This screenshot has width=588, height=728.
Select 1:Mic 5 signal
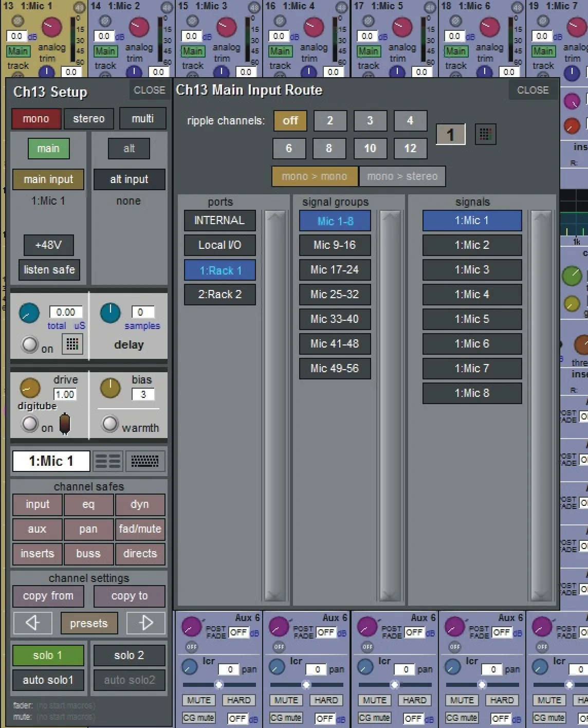point(472,319)
